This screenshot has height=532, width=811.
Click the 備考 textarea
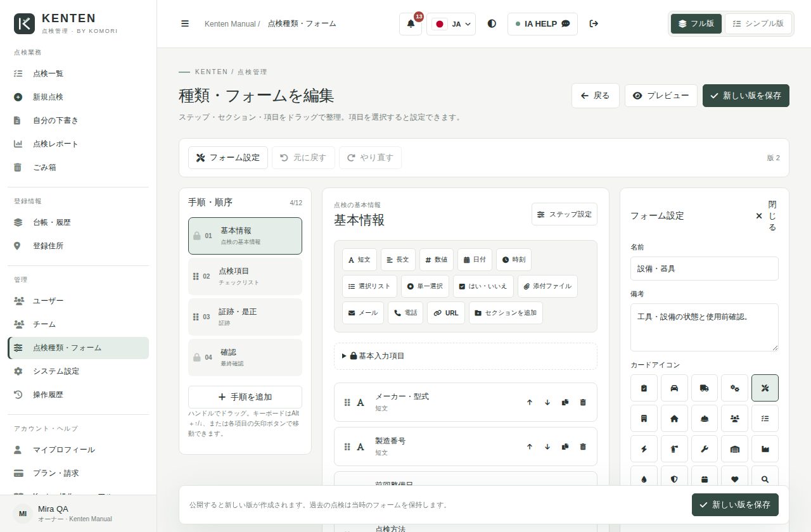tap(705, 327)
